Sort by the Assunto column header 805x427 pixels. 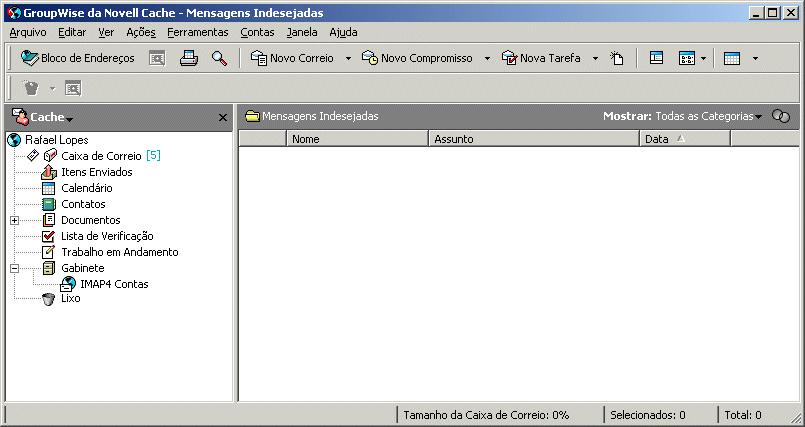click(534, 139)
